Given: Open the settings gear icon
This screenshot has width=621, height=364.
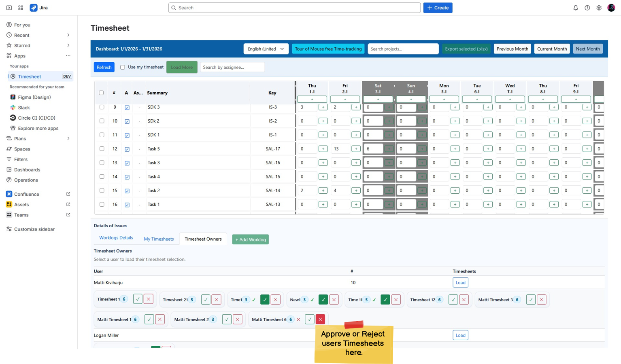Looking at the screenshot, I should pos(599,8).
